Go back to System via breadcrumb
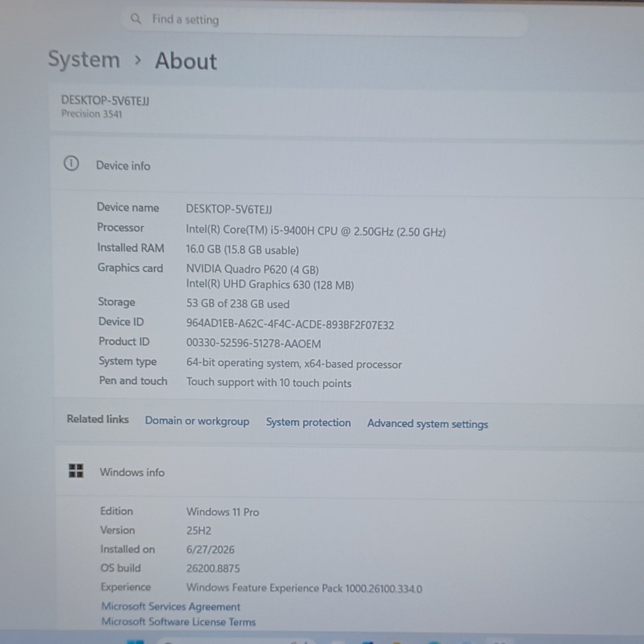644x644 pixels. point(84,59)
